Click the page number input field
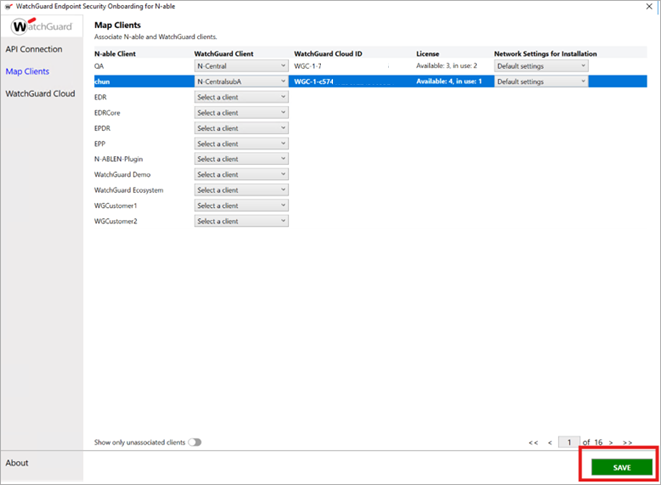The width and height of the screenshot is (661, 485). point(569,442)
